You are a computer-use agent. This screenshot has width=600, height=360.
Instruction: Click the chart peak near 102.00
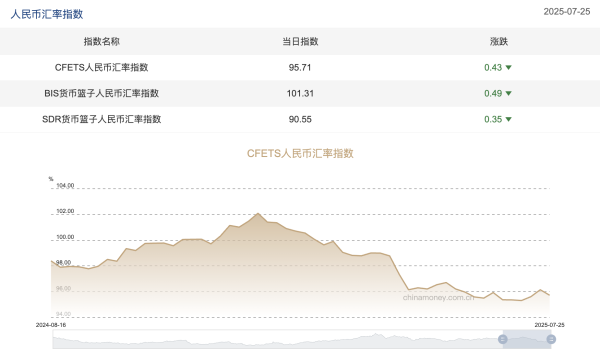tap(258, 213)
